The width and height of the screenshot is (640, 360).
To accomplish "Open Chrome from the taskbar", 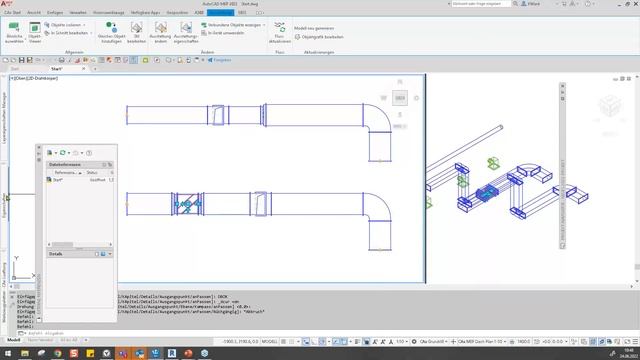I will pyautogui.click(x=58, y=353).
